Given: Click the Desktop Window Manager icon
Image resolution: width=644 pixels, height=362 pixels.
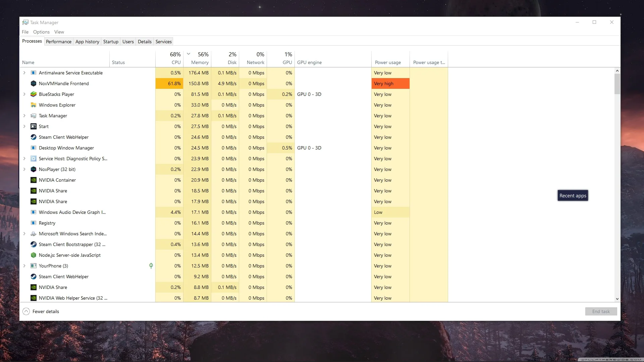Looking at the screenshot, I should click(x=34, y=148).
